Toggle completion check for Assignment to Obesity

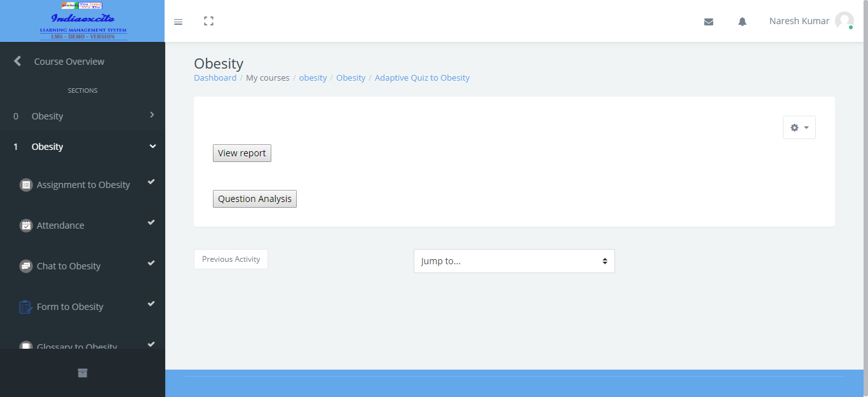[x=151, y=182]
